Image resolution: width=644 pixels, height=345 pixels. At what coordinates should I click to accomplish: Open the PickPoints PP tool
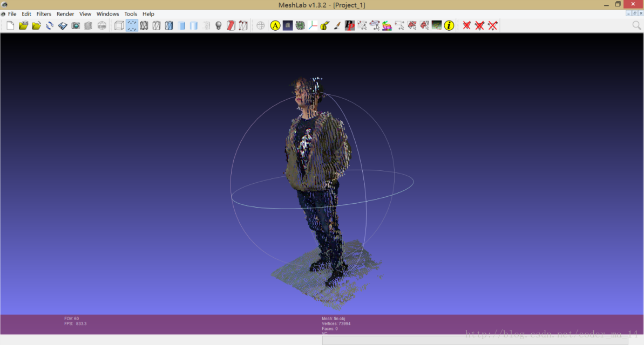tap(349, 26)
